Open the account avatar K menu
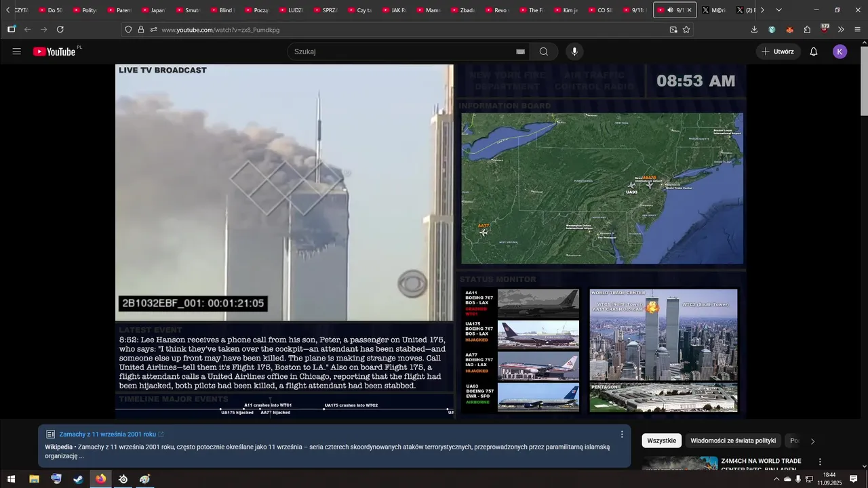 pos(840,52)
